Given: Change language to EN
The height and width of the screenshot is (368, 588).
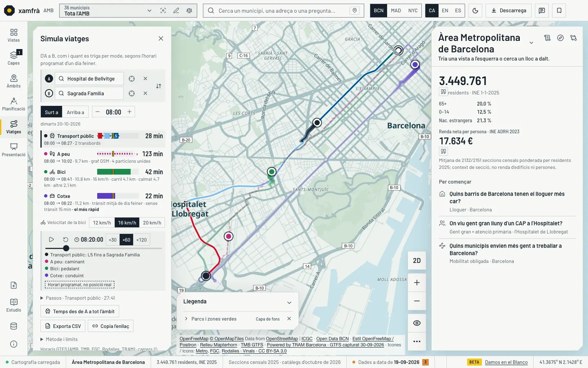Looking at the screenshot, I should point(445,11).
